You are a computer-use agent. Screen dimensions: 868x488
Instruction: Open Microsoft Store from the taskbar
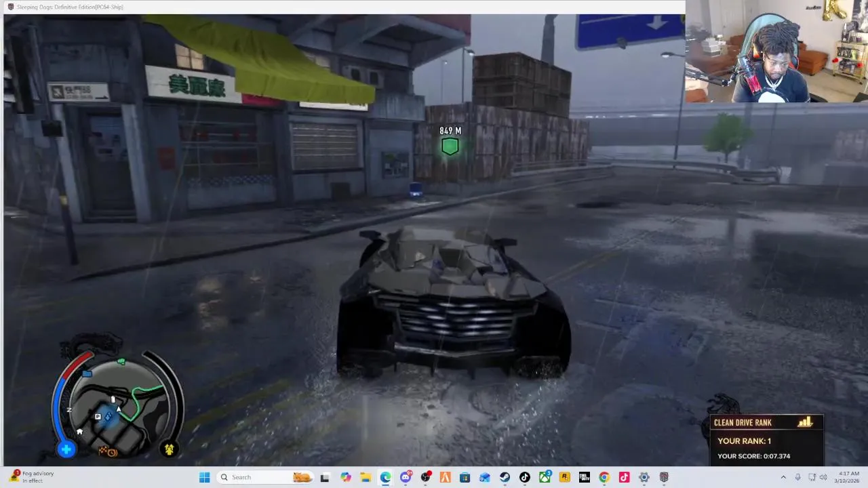point(465,477)
